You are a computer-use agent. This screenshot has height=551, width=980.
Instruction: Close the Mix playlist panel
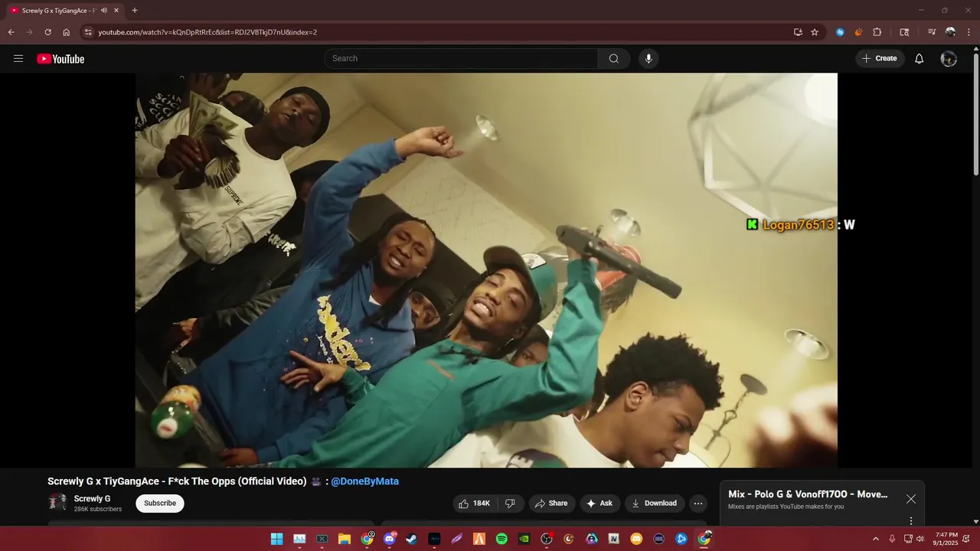[x=911, y=499]
